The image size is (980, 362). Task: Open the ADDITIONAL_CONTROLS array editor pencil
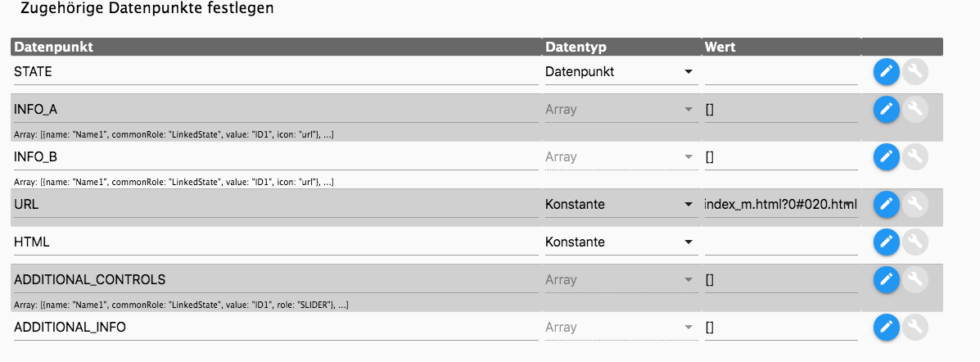coord(886,279)
